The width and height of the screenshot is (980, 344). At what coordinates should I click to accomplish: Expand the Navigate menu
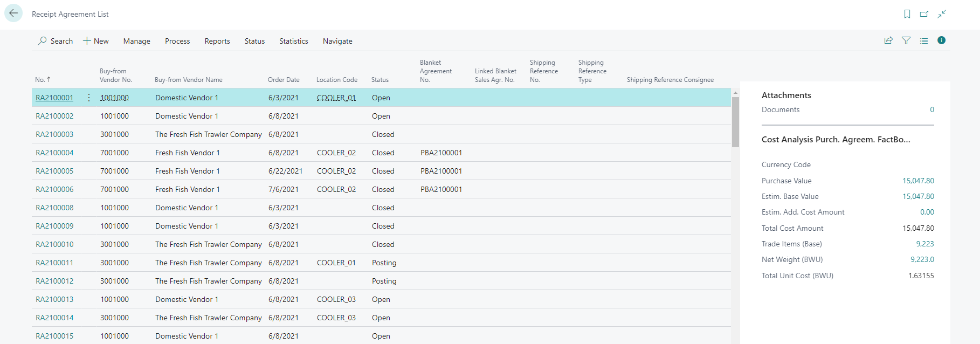pyautogui.click(x=337, y=41)
